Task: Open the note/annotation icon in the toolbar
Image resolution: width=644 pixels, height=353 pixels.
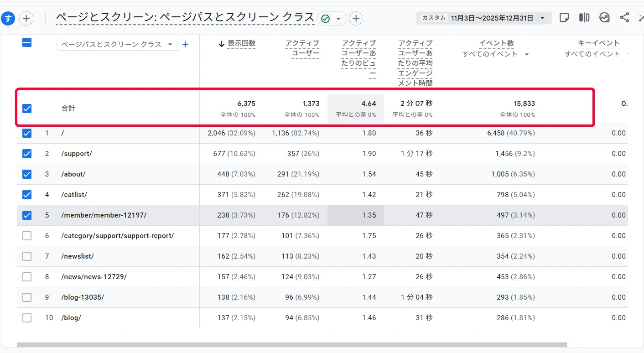Action: 564,18
